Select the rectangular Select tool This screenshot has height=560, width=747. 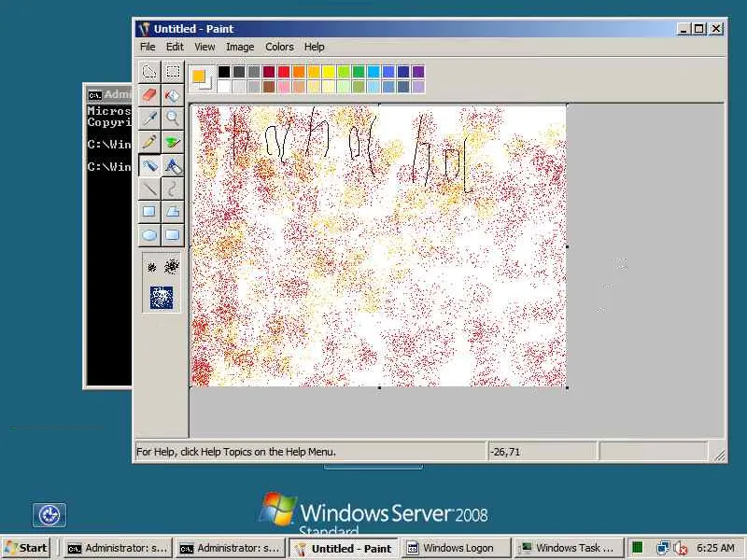point(173,72)
